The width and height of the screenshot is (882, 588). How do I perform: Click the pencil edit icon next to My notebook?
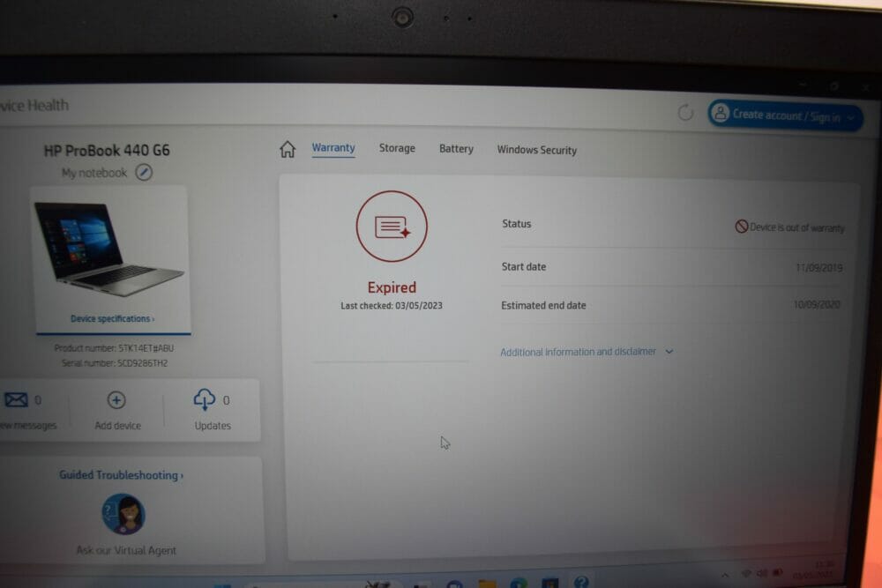(144, 172)
